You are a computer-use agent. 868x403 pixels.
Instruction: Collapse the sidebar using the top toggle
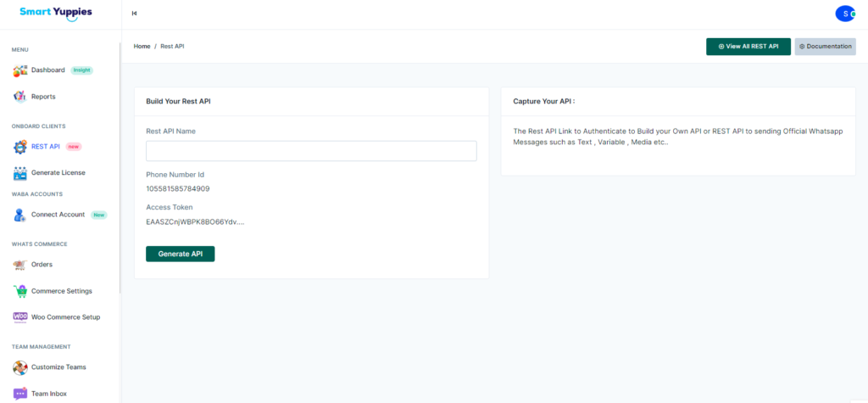point(135,14)
